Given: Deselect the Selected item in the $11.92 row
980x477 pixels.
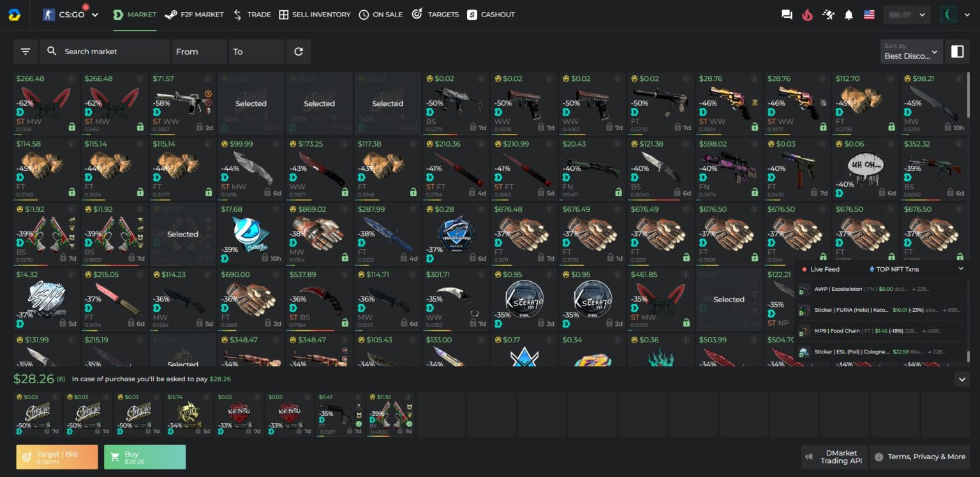Looking at the screenshot, I should pyautogui.click(x=182, y=234).
